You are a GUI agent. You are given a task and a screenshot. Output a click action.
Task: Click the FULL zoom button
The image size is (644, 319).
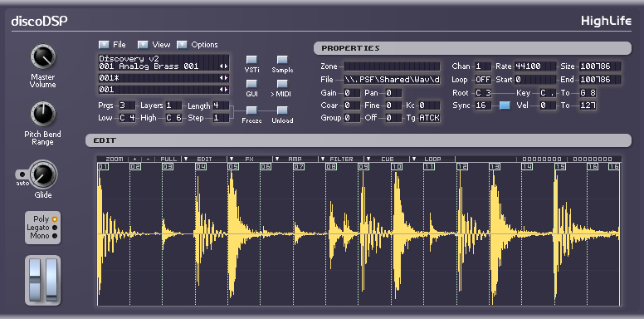pos(168,159)
